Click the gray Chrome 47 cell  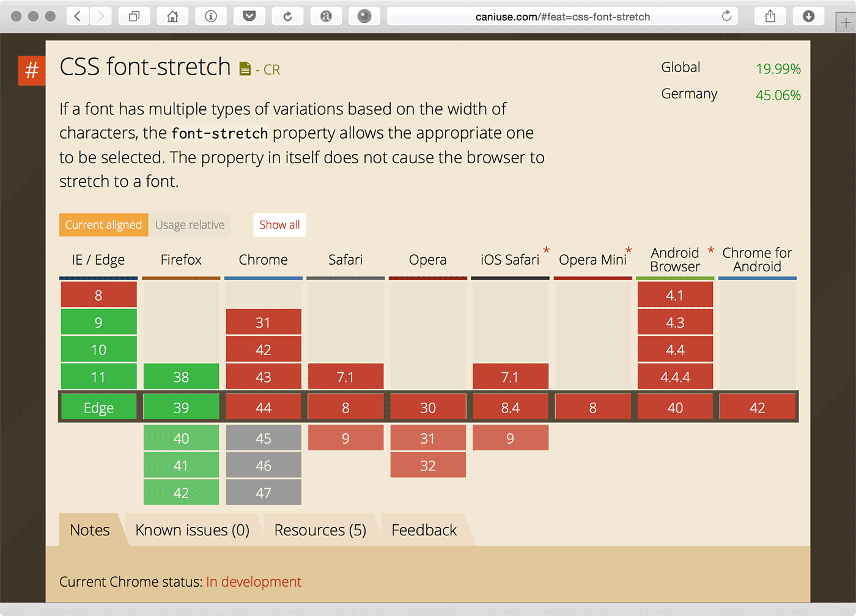(x=264, y=493)
